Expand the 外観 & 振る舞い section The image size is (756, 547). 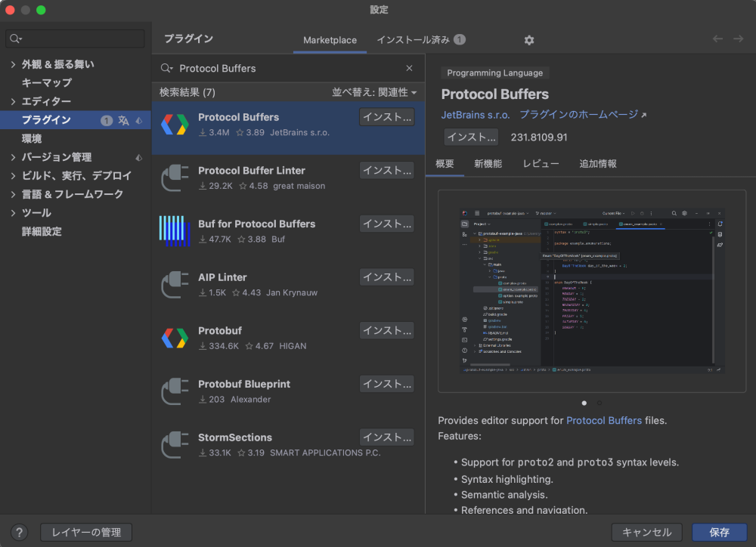pyautogui.click(x=13, y=64)
